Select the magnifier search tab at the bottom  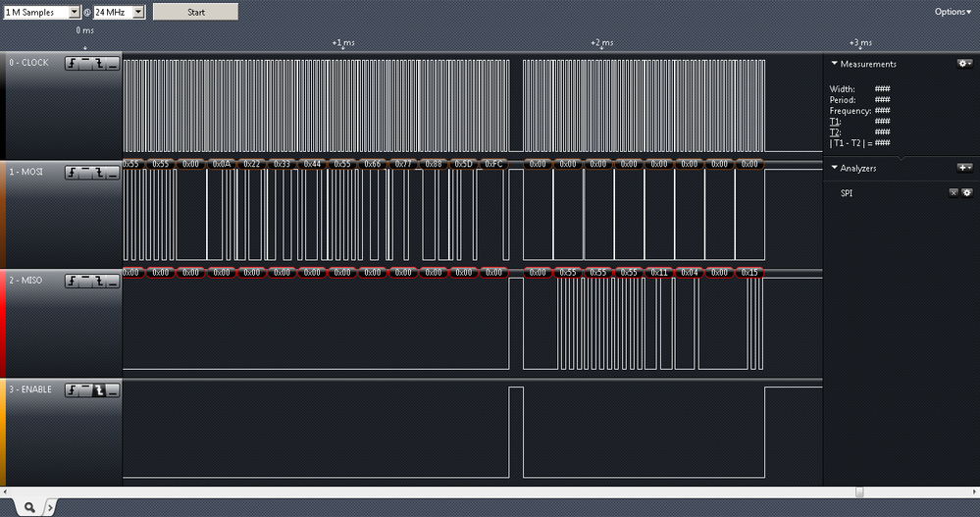[28, 507]
